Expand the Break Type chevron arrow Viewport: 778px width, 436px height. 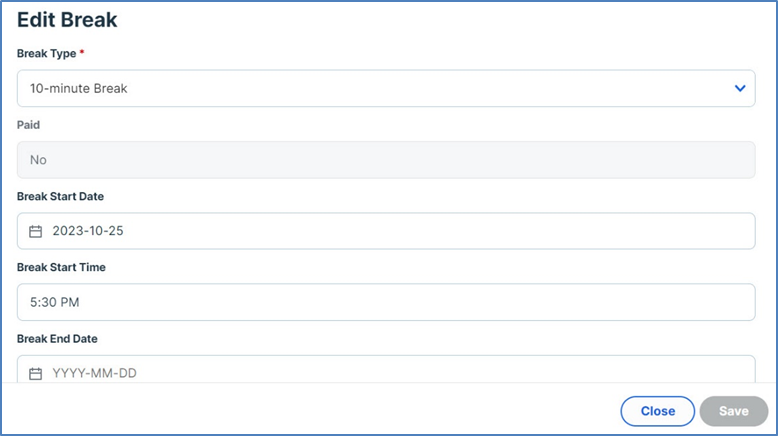pos(740,88)
